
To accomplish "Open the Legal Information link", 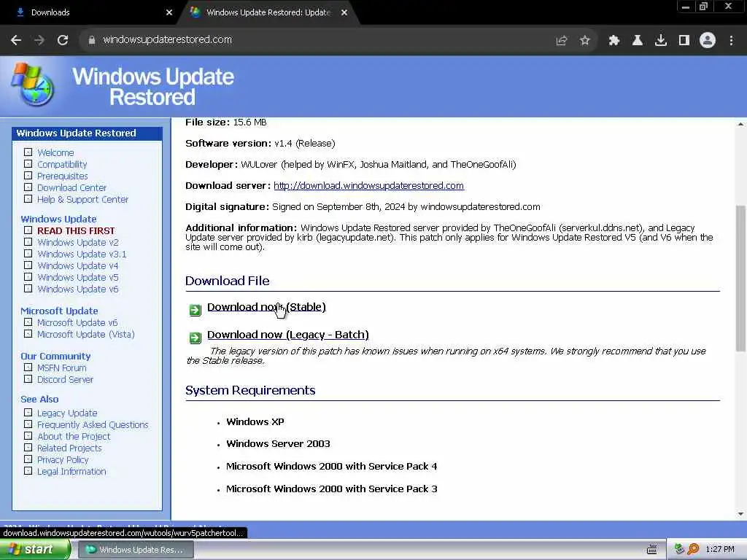I will click(72, 472).
